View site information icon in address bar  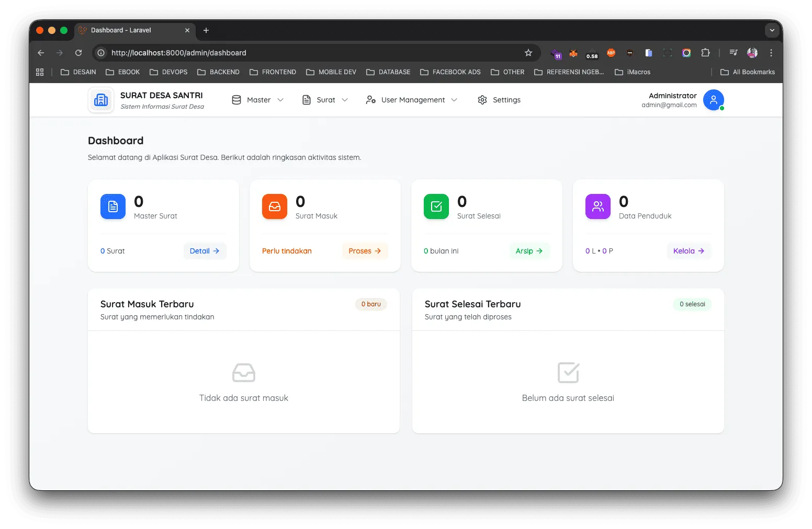click(x=101, y=53)
